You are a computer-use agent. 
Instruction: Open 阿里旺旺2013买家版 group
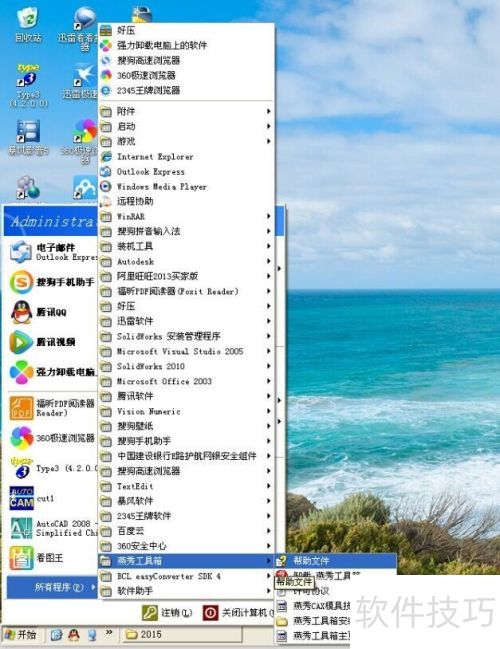187,276
